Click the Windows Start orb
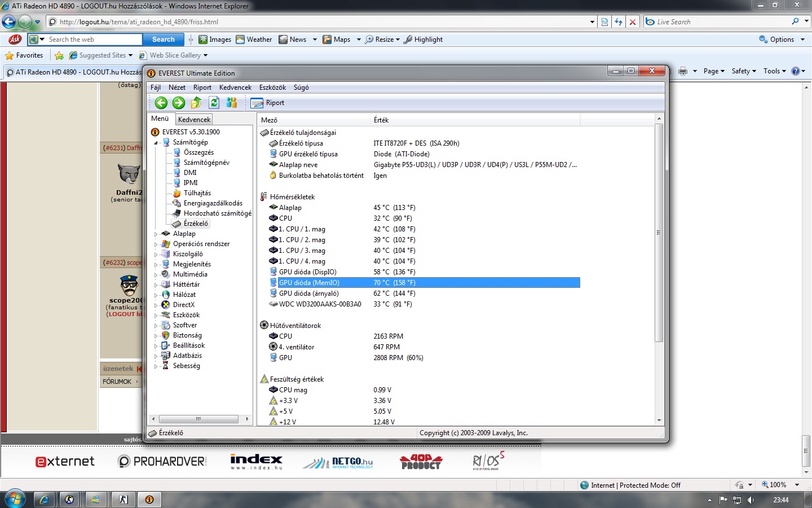The height and width of the screenshot is (508, 812). [x=15, y=499]
